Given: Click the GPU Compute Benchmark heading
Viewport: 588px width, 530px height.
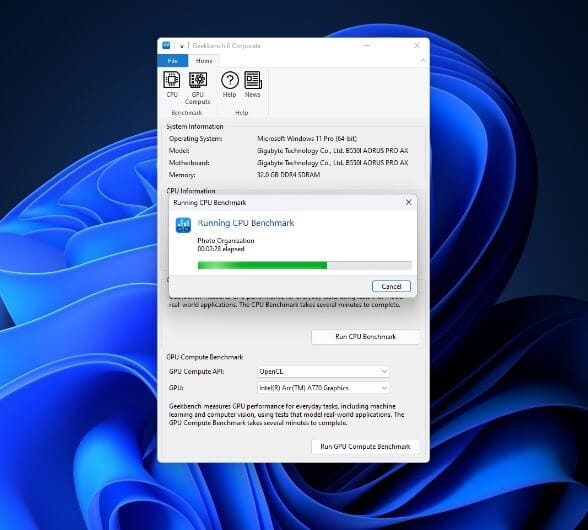Looking at the screenshot, I should tap(205, 357).
